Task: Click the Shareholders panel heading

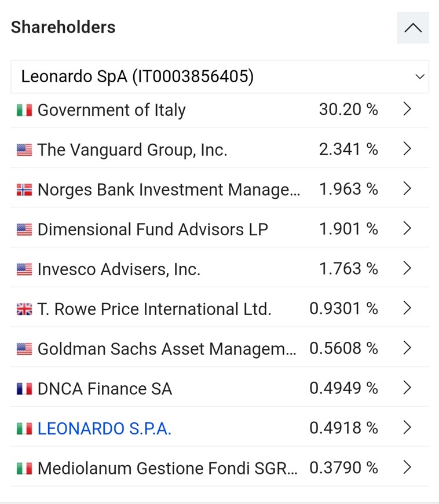Action: coord(63,27)
